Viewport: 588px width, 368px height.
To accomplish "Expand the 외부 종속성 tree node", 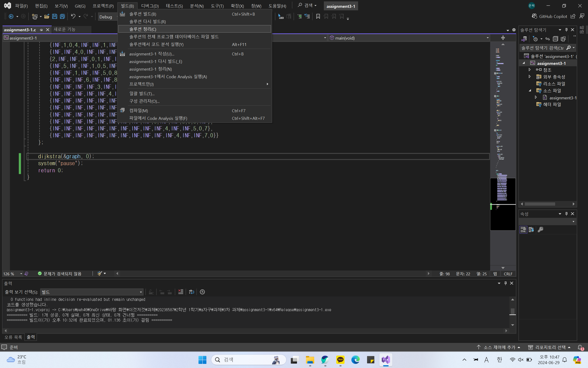I will 530,77.
